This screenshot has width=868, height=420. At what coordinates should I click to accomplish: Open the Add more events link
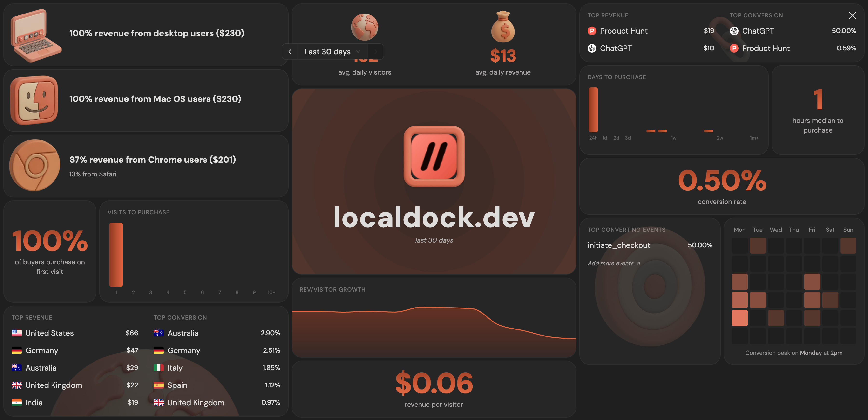(x=614, y=264)
